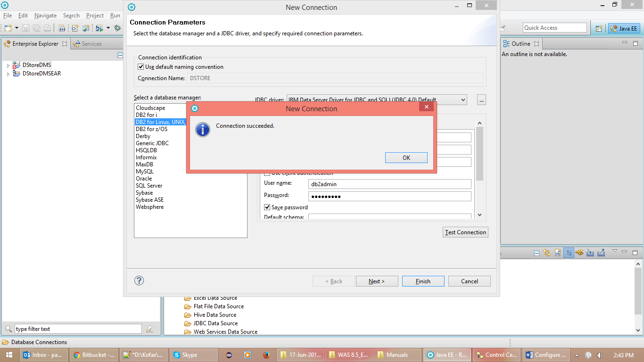Disable the Save password checkbox
Viewport: 644px width, 362px height.
(267, 207)
